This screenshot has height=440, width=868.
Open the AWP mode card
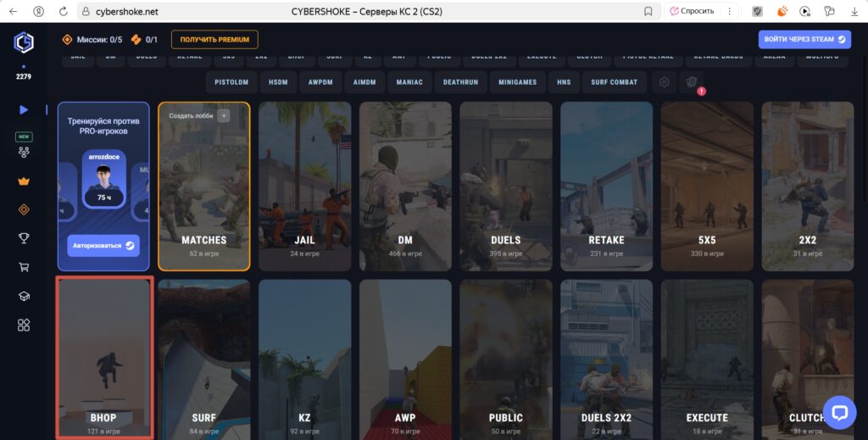tap(405, 359)
